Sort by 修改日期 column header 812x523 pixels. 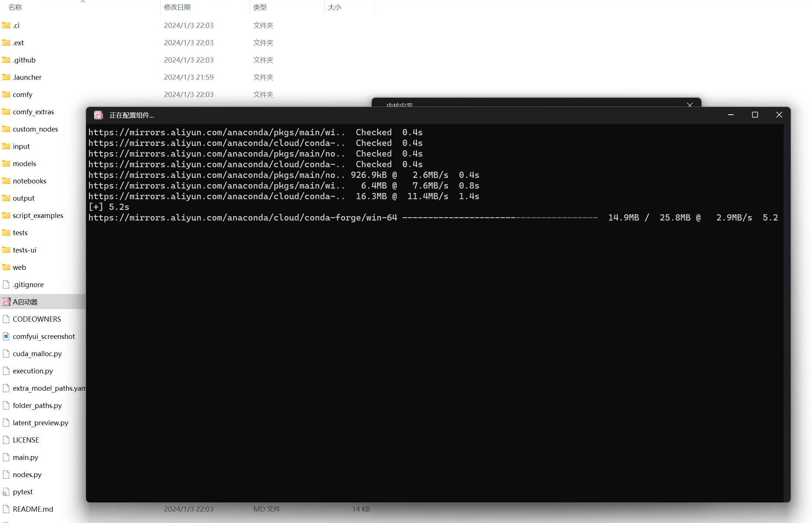tap(177, 7)
